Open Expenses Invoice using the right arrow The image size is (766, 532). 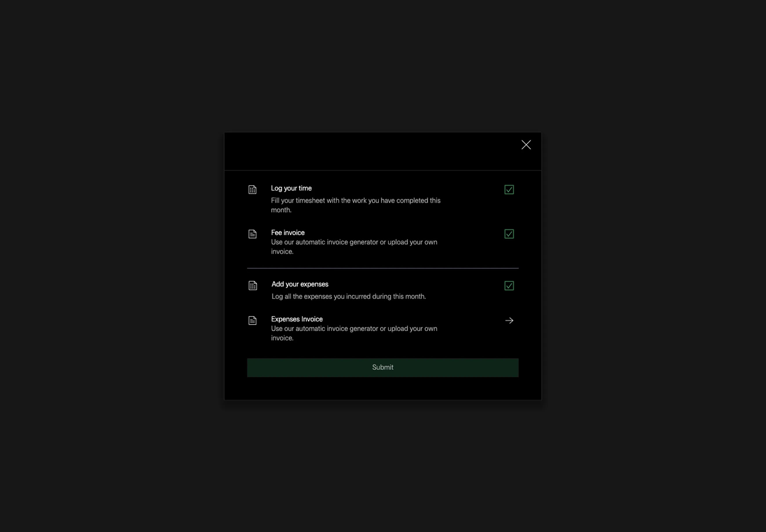tap(509, 321)
